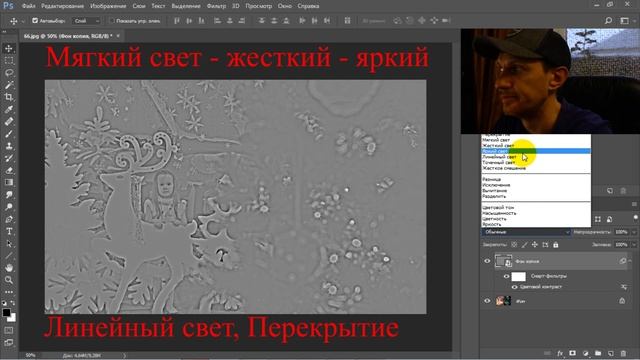Select the Move tool in the toolbox
The width and height of the screenshot is (640, 360).
point(9,49)
